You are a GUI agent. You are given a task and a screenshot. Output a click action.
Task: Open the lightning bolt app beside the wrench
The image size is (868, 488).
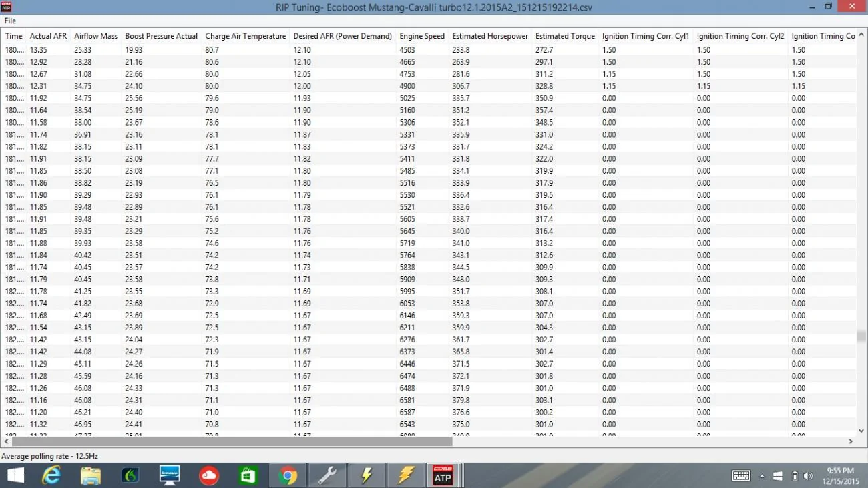click(367, 475)
